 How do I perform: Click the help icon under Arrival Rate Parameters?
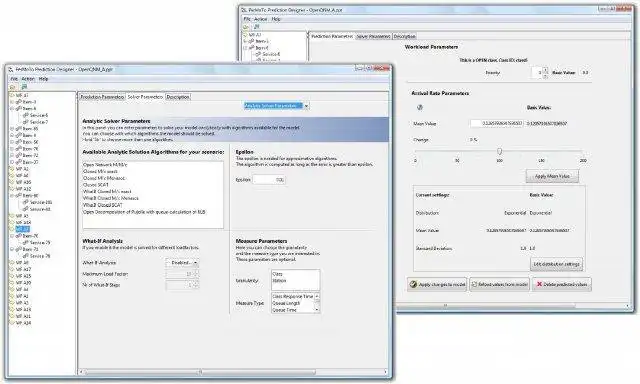(x=420, y=107)
